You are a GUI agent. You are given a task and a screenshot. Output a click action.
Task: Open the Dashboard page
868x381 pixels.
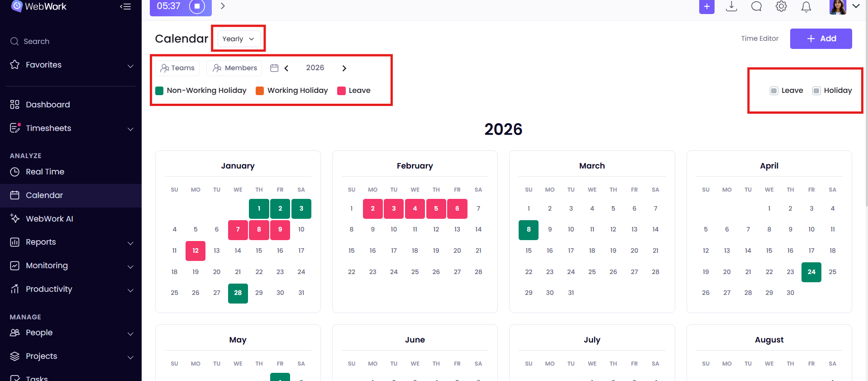click(48, 105)
